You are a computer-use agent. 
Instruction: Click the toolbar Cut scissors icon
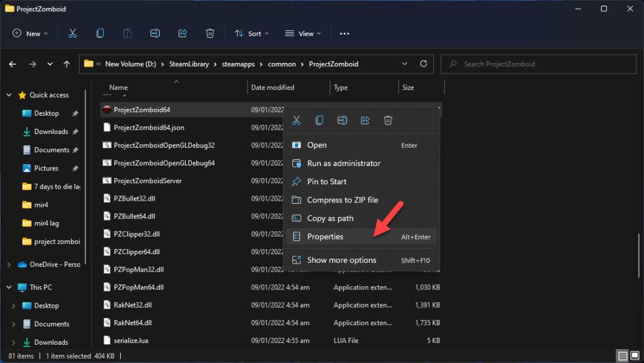(73, 33)
